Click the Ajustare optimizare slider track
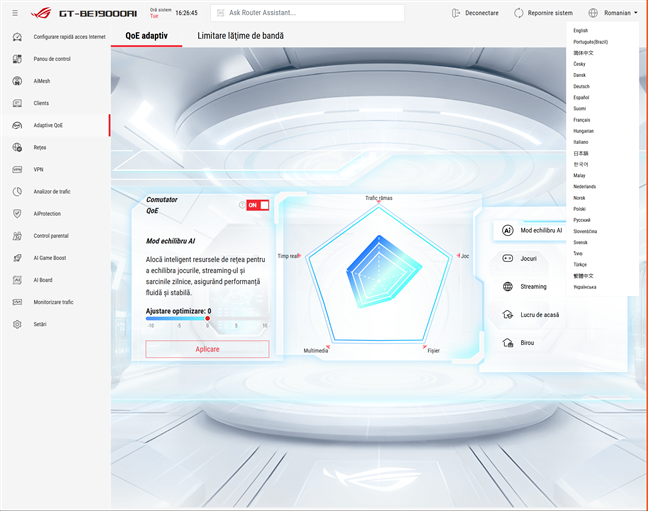This screenshot has width=648, height=511. [207, 319]
